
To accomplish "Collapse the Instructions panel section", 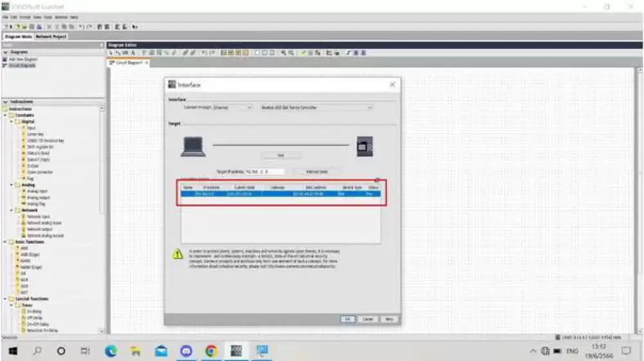I will pyautogui.click(x=5, y=102).
